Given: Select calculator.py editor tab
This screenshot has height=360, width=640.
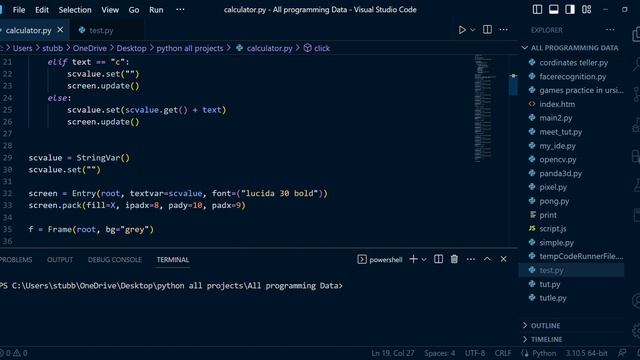Looking at the screenshot, I should 29,30.
